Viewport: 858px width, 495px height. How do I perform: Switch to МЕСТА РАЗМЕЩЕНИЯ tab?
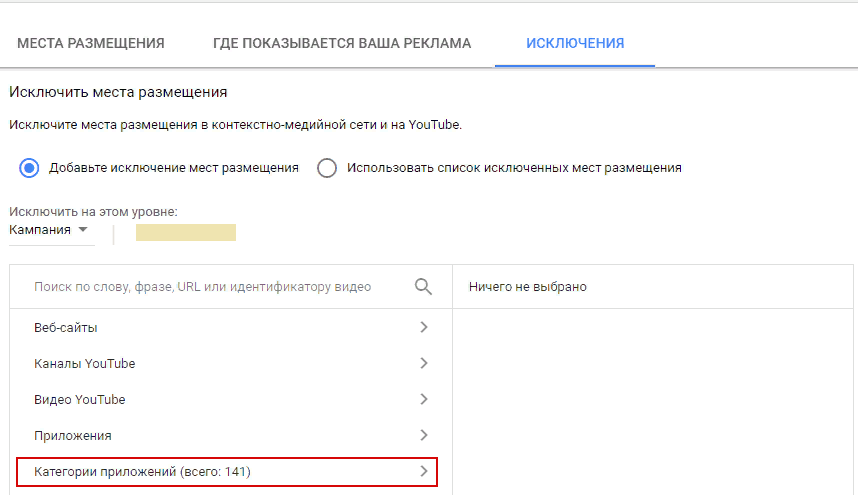(91, 43)
